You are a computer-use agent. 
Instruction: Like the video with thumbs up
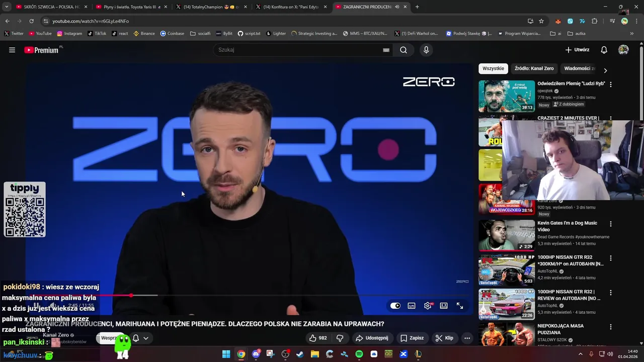[318, 338]
